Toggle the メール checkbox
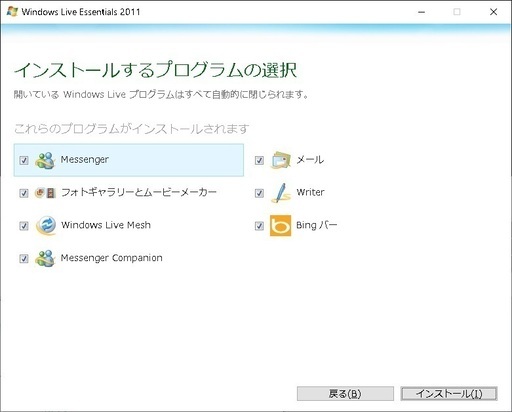This screenshot has width=512, height=412. [259, 160]
